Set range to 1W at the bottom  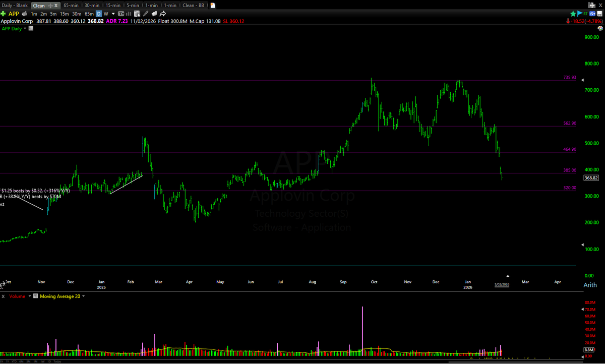42,361
